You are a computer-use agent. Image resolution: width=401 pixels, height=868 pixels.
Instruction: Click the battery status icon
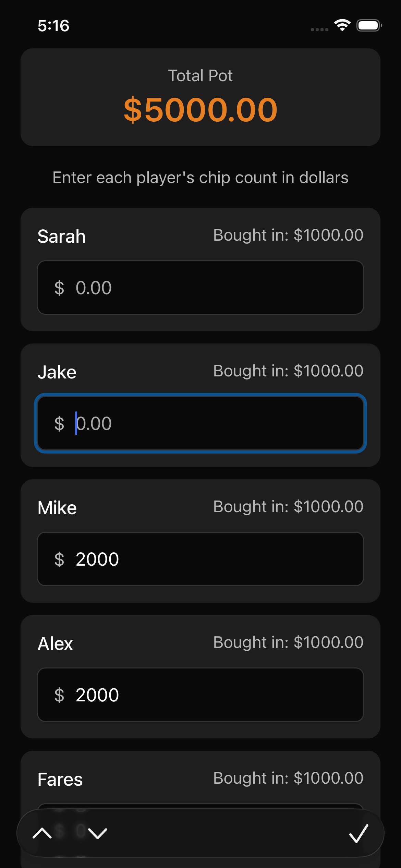tap(369, 25)
